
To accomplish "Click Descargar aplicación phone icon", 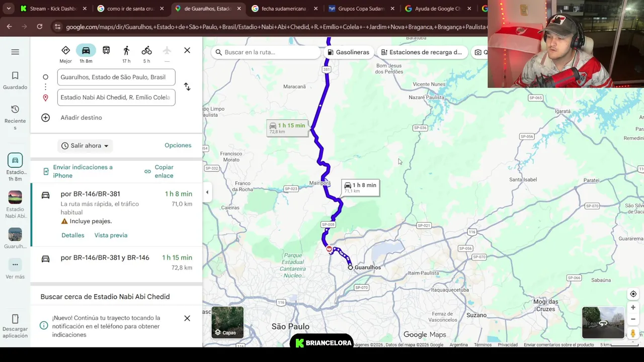I will tap(15, 319).
